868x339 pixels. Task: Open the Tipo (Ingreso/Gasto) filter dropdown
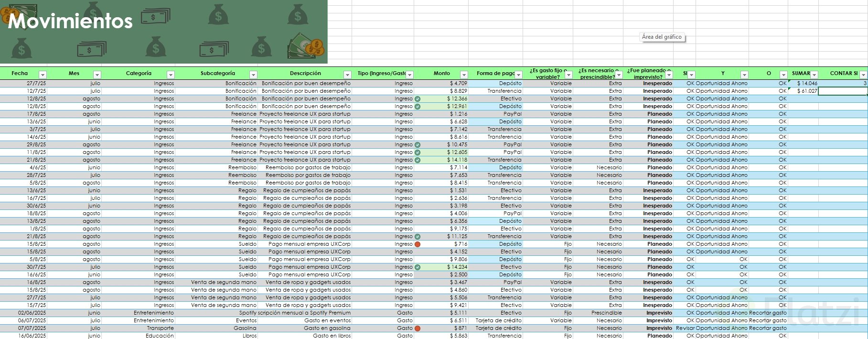point(409,75)
